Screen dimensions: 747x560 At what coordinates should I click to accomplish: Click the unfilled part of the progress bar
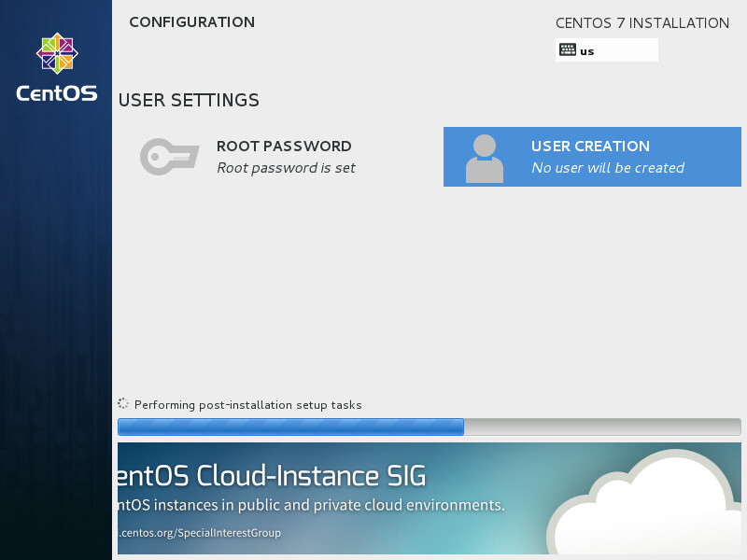[602, 427]
